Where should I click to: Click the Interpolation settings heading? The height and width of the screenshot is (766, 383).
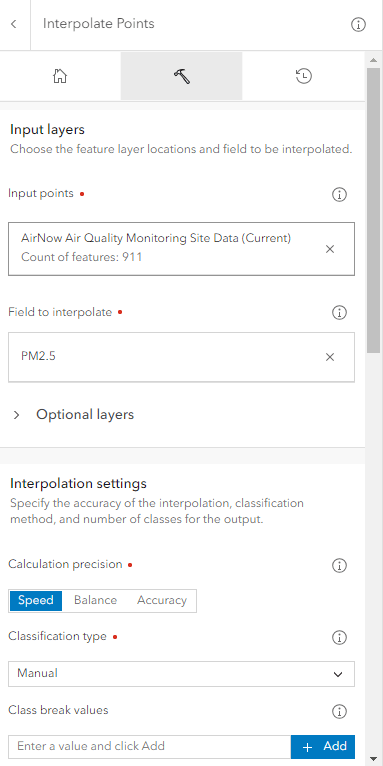click(x=78, y=484)
